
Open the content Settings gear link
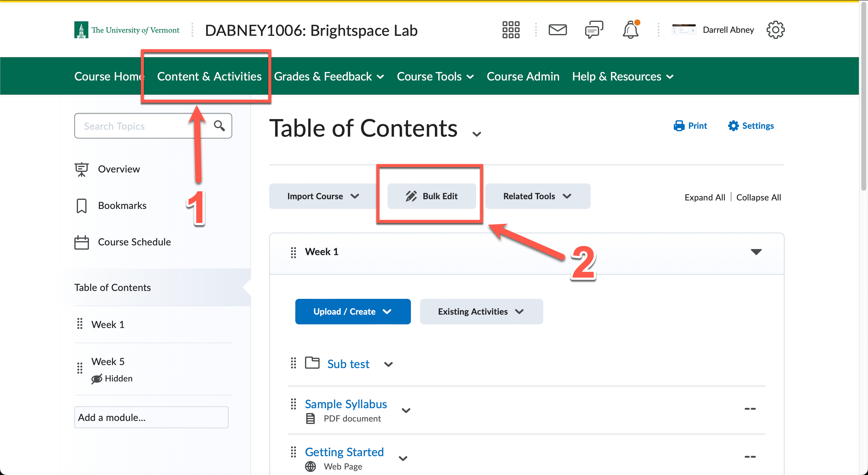pyautogui.click(x=751, y=126)
